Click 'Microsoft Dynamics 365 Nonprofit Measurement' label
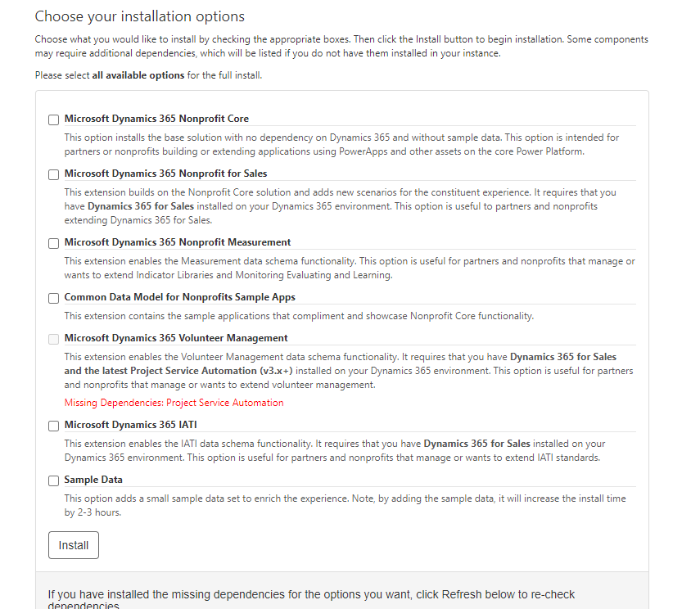Viewport: 700px width, 609px height. tap(178, 242)
